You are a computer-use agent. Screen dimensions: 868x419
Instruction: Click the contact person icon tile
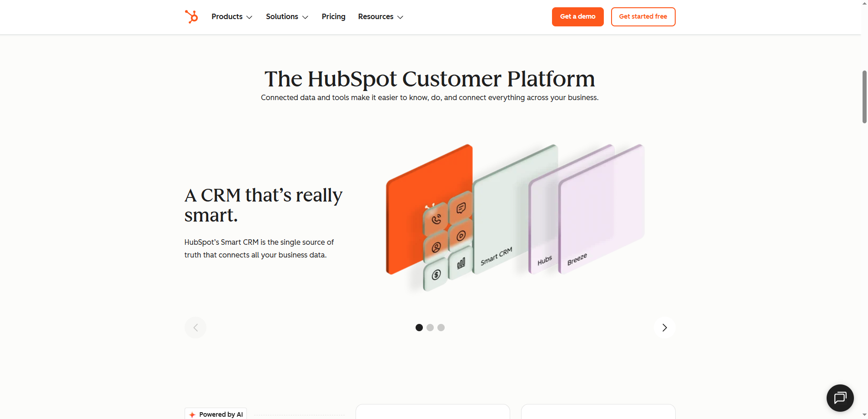click(x=436, y=247)
